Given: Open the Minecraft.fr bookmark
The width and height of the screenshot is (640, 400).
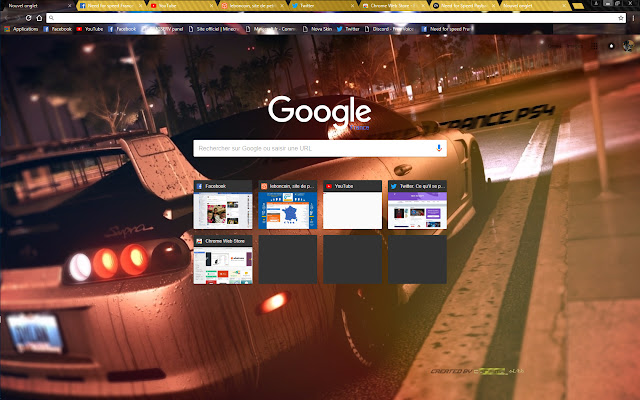Looking at the screenshot, I should (271, 29).
